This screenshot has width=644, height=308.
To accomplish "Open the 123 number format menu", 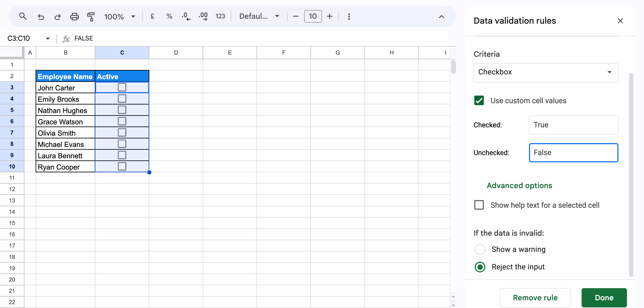I will (220, 16).
